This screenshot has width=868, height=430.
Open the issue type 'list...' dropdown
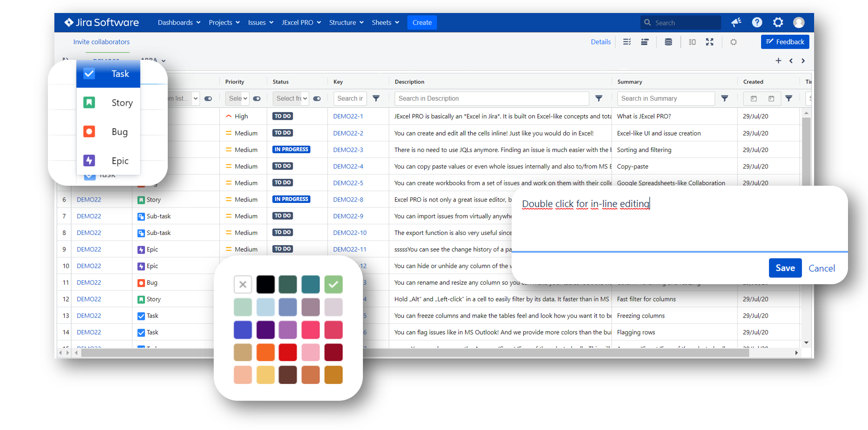pyautogui.click(x=184, y=98)
